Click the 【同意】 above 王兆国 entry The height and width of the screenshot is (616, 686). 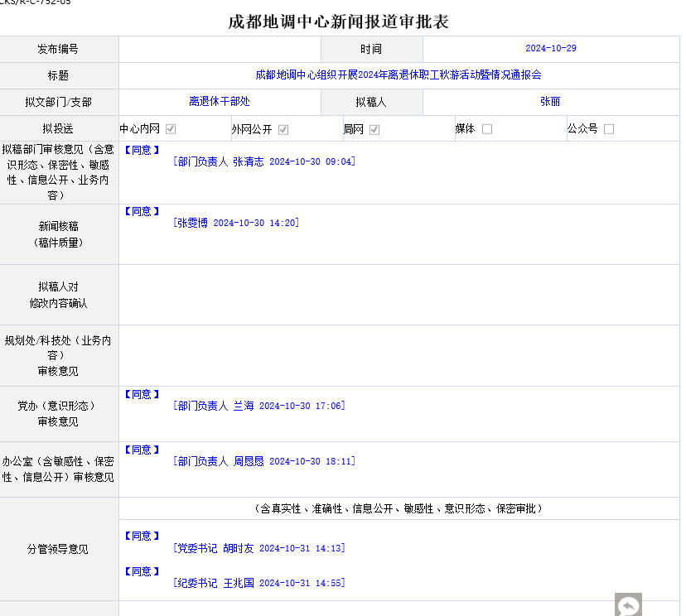(142, 571)
